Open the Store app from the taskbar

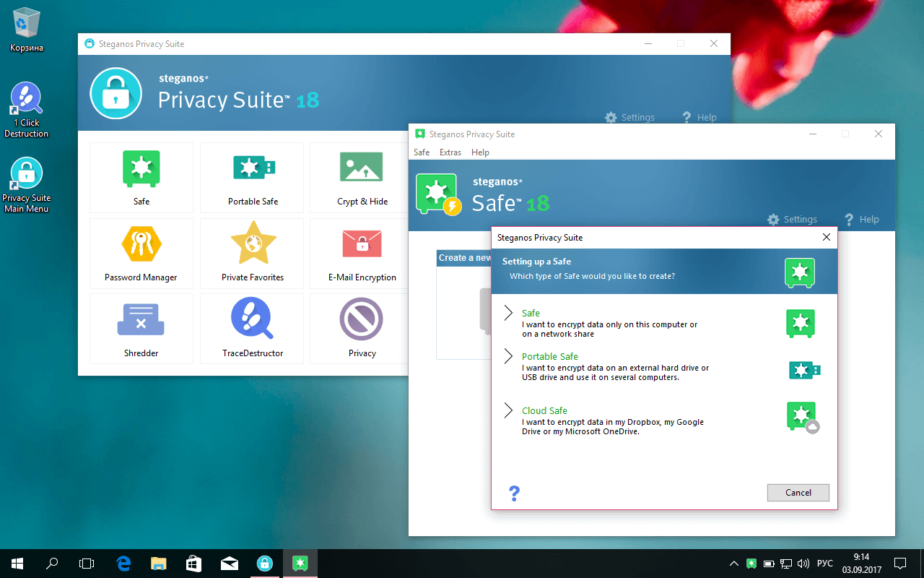click(194, 564)
